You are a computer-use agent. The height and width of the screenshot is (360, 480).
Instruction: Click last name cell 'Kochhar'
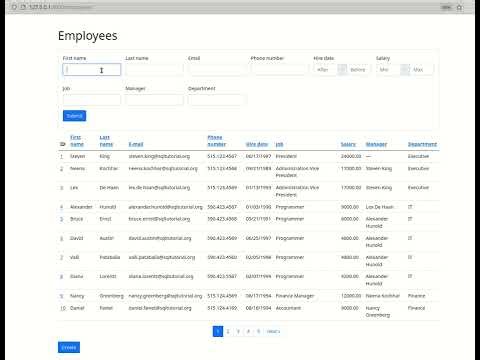click(109, 169)
